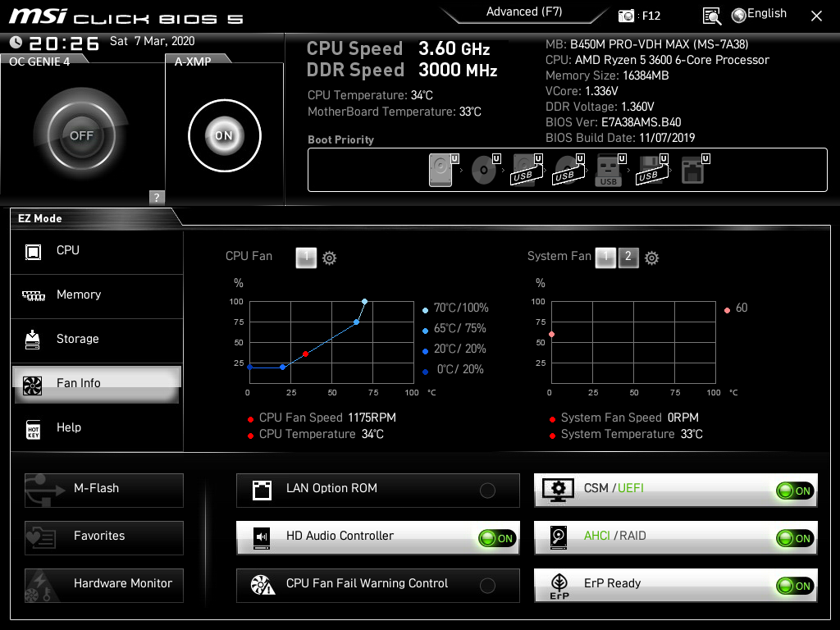
Task: Select the hard disk boot priority icon
Action: coord(441,171)
